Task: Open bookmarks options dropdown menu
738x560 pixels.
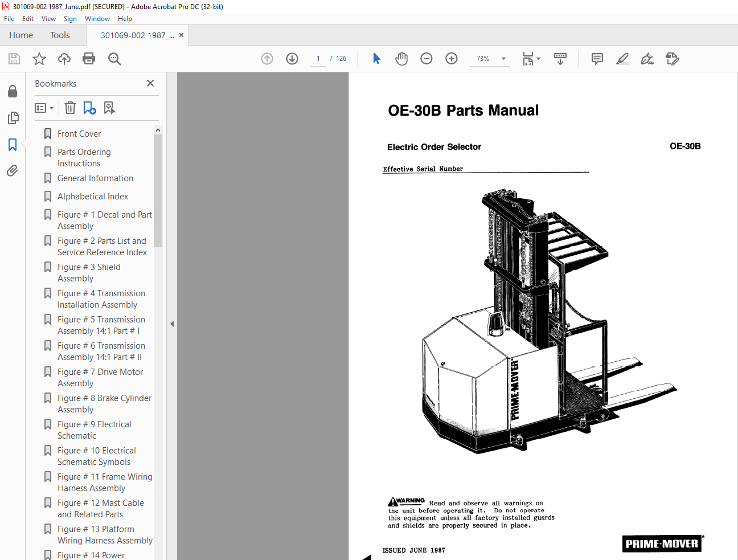Action: [44, 108]
